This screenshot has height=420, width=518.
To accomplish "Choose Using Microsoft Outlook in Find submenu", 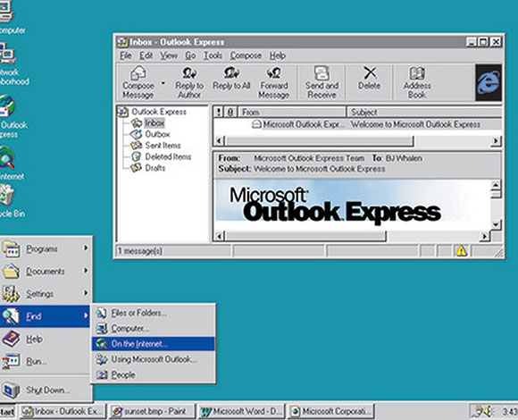I will click(x=154, y=359).
